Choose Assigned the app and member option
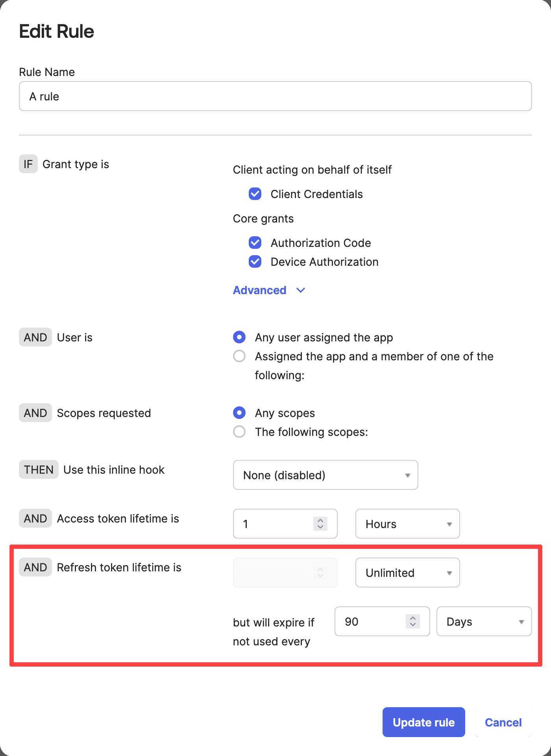Screen dimensions: 551x756 [239, 356]
